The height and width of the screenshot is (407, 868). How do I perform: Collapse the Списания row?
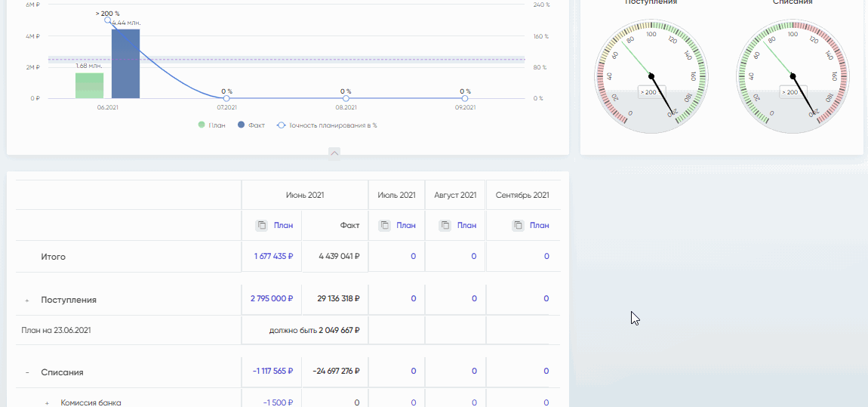26,373
